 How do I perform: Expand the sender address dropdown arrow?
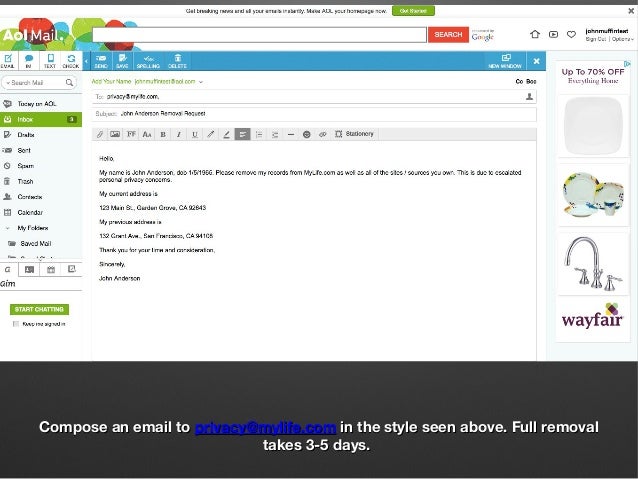(x=201, y=82)
